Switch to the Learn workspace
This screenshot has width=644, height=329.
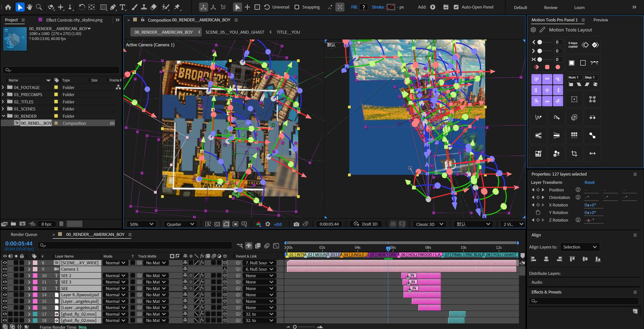(x=579, y=7)
